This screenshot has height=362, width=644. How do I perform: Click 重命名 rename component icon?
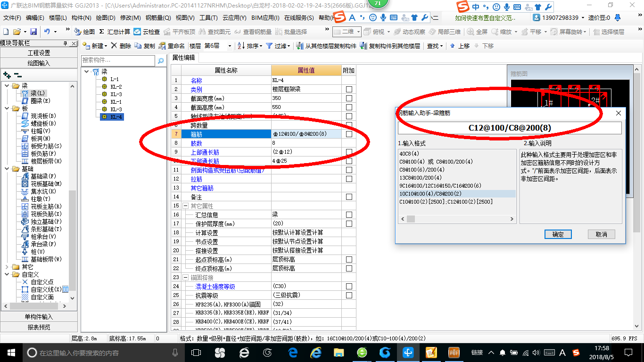(172, 46)
